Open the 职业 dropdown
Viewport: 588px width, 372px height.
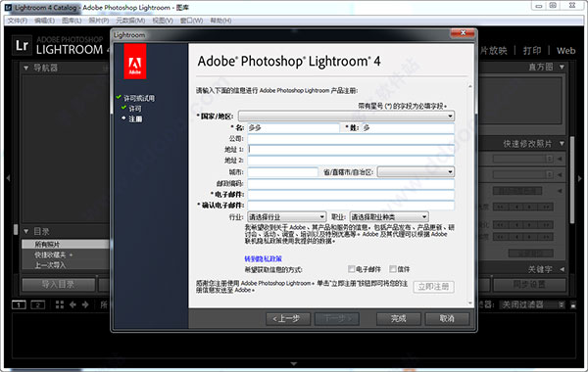point(389,216)
